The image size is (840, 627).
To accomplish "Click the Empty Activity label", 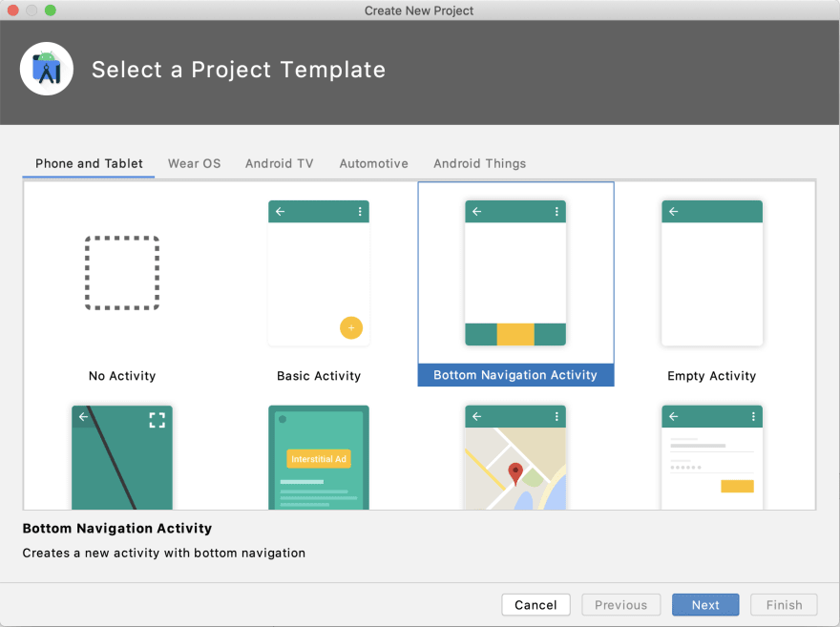I will coord(712,376).
